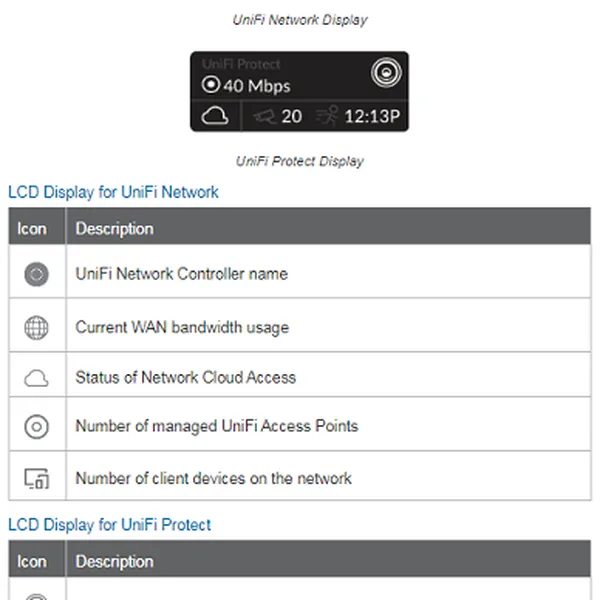Open the LCD Display for UniFi Protect heading
Viewport: 600px width, 600px height.
109,525
